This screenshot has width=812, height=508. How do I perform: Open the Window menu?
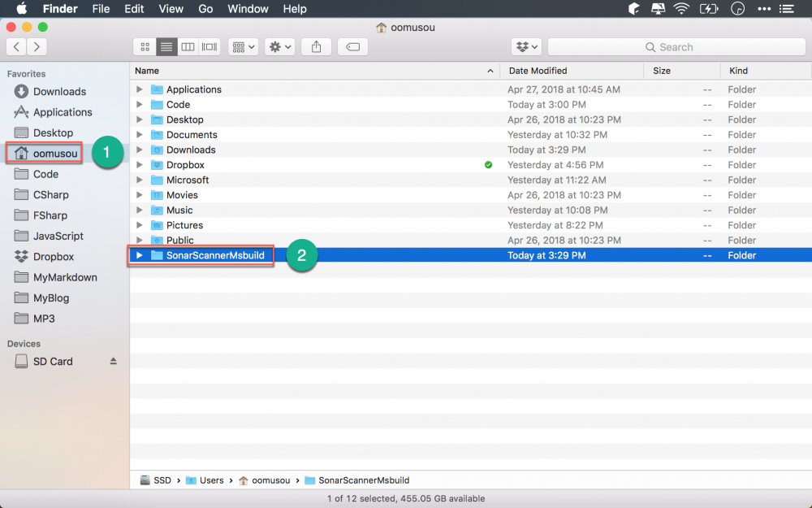pyautogui.click(x=248, y=9)
